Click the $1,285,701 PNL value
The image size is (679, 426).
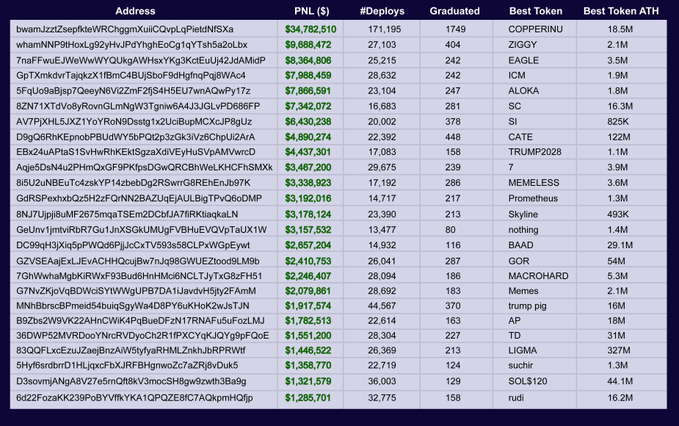click(308, 397)
